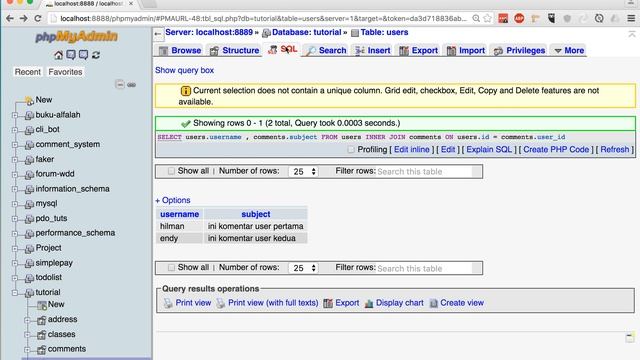Open the todolist database
Screen dimensions: 640x360
click(49, 278)
